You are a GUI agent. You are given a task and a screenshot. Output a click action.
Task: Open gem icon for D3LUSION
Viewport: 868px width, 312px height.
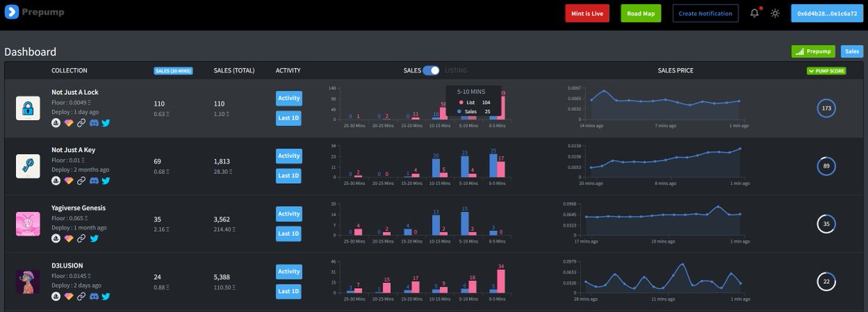pos(69,296)
